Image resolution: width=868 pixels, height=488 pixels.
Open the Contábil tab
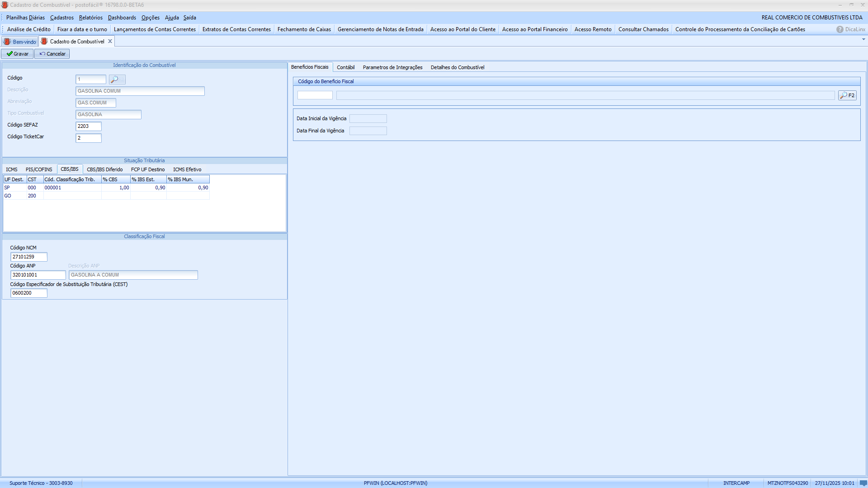(x=345, y=67)
